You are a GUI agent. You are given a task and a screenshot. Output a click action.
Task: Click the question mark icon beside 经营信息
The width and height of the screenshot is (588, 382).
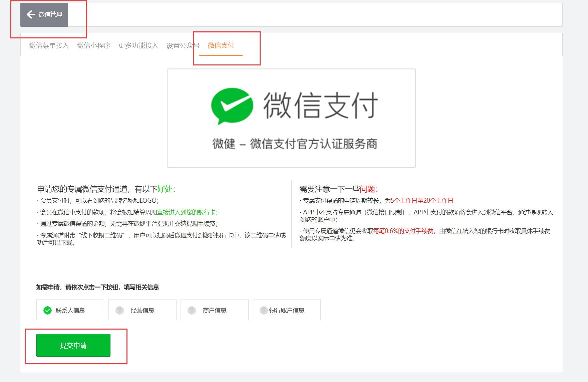point(119,311)
